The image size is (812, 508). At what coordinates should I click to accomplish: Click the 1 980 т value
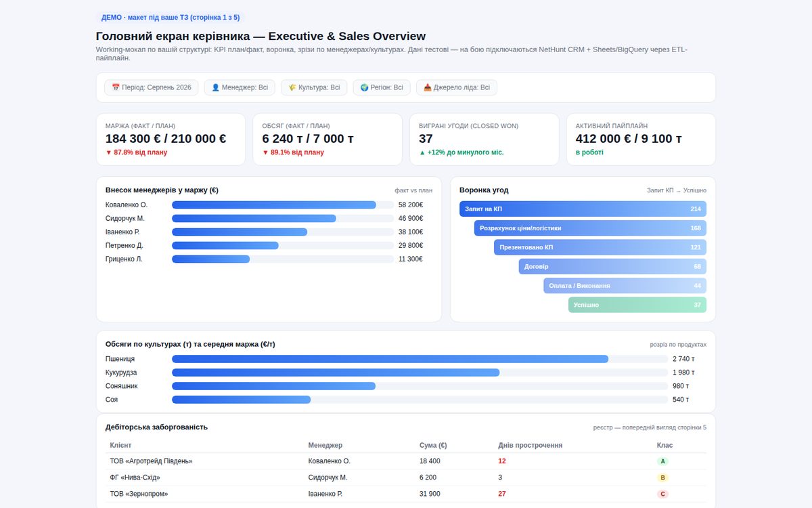pyautogui.click(x=683, y=373)
